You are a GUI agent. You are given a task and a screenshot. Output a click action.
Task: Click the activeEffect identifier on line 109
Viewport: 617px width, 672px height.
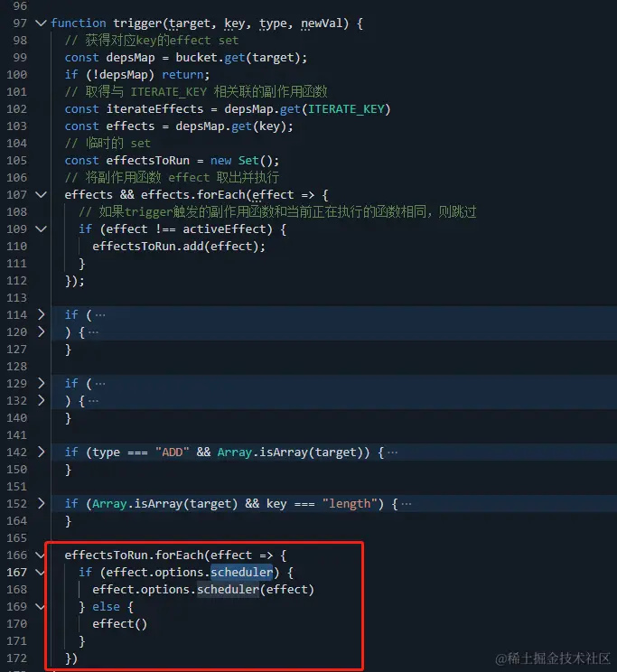point(224,229)
